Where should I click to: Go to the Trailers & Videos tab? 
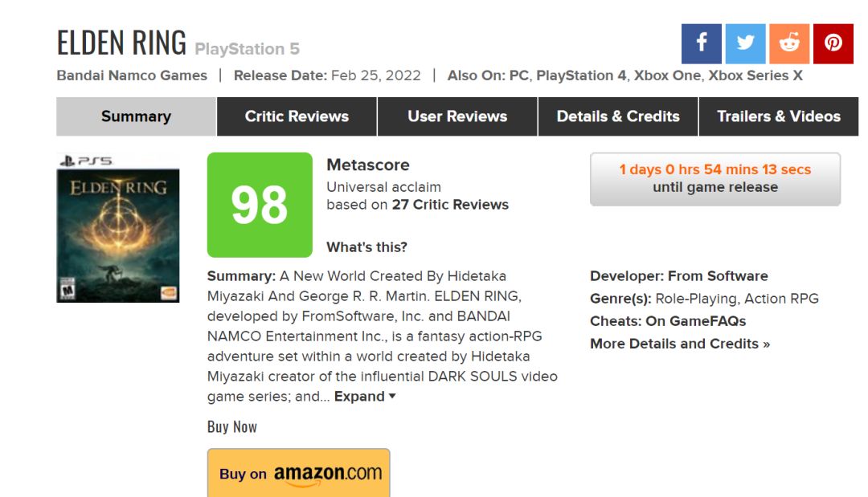[x=778, y=116]
